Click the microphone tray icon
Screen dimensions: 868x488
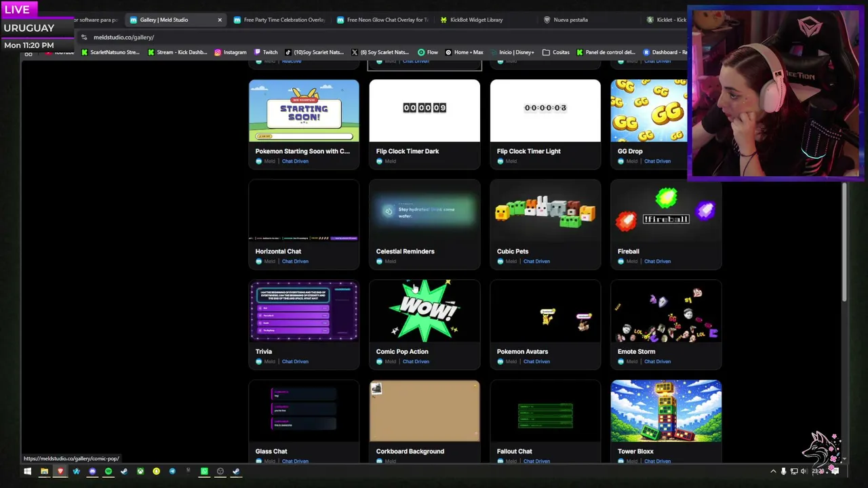pyautogui.click(x=783, y=471)
